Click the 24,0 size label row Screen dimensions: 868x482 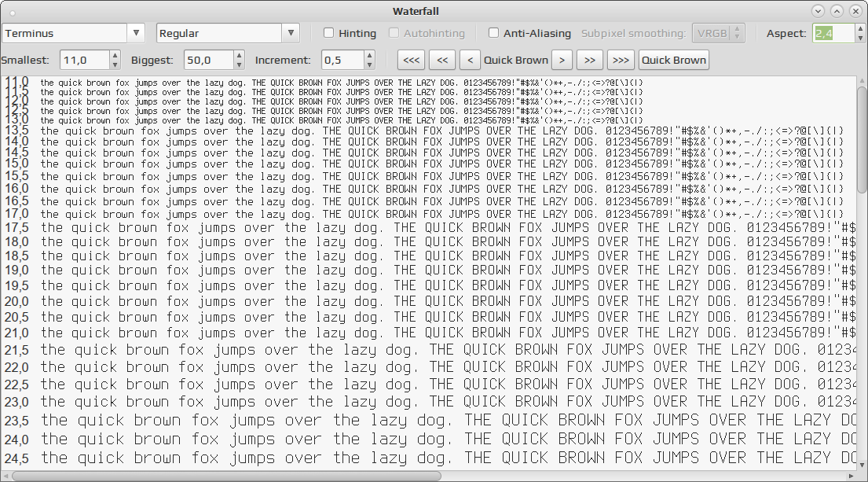click(16, 440)
